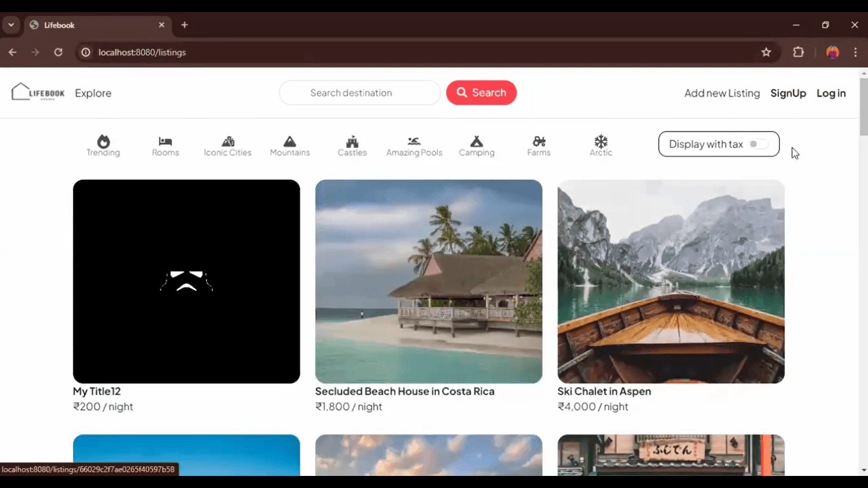868x488 pixels.
Task: Select the Camping tent icon
Action: pos(477,141)
